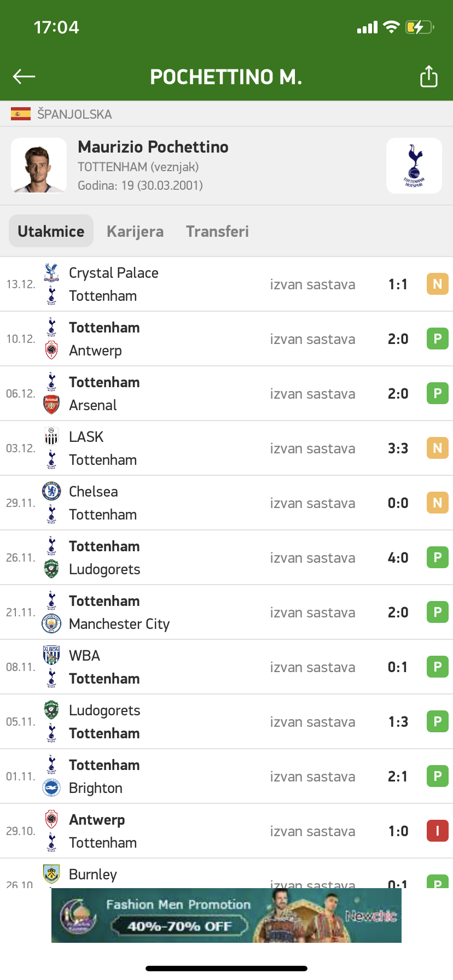Tap the Manchester City team logo
The image size is (453, 980).
point(51,623)
